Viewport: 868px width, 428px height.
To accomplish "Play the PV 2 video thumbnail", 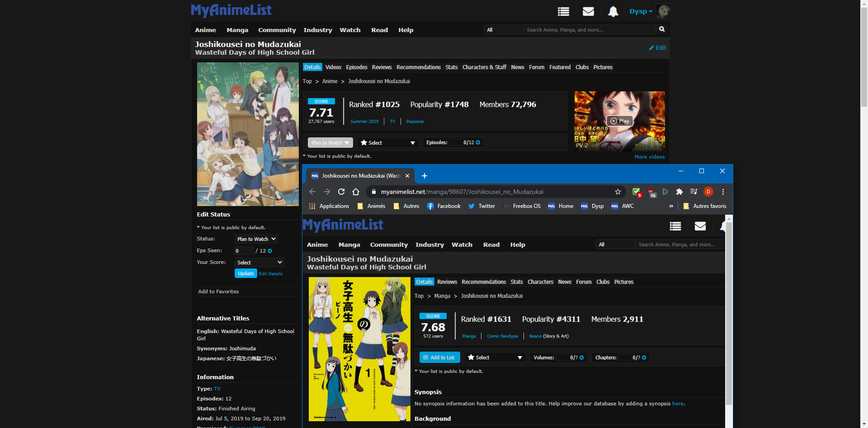I will tap(619, 121).
